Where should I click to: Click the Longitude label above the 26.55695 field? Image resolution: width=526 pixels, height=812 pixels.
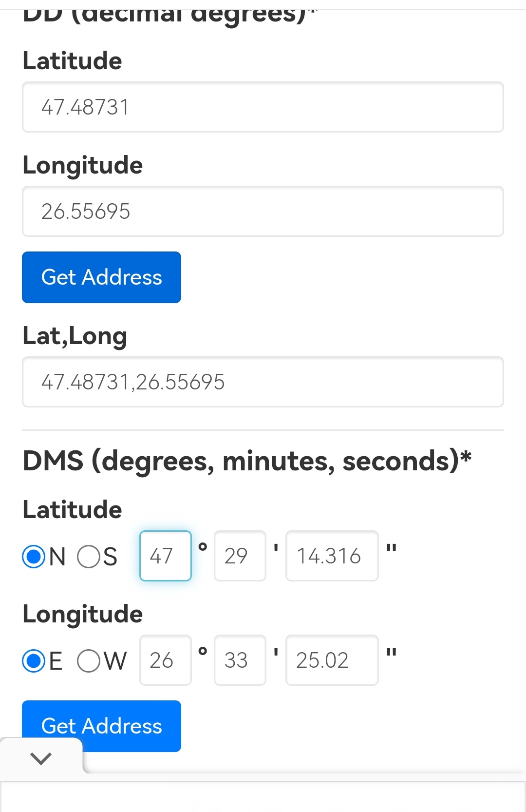[x=83, y=165]
